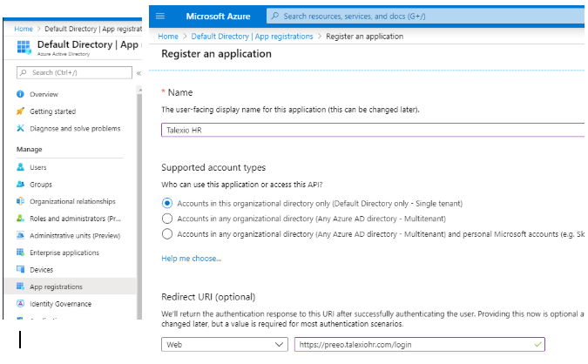Click the Groups people icon
Viewport: 588px width, 364px height.
pos(20,184)
